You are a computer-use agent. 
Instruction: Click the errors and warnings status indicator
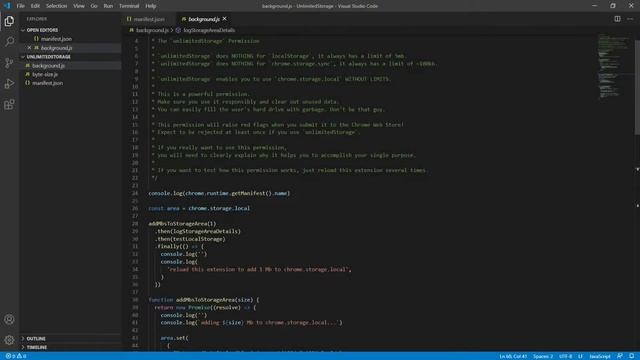pos(16,356)
